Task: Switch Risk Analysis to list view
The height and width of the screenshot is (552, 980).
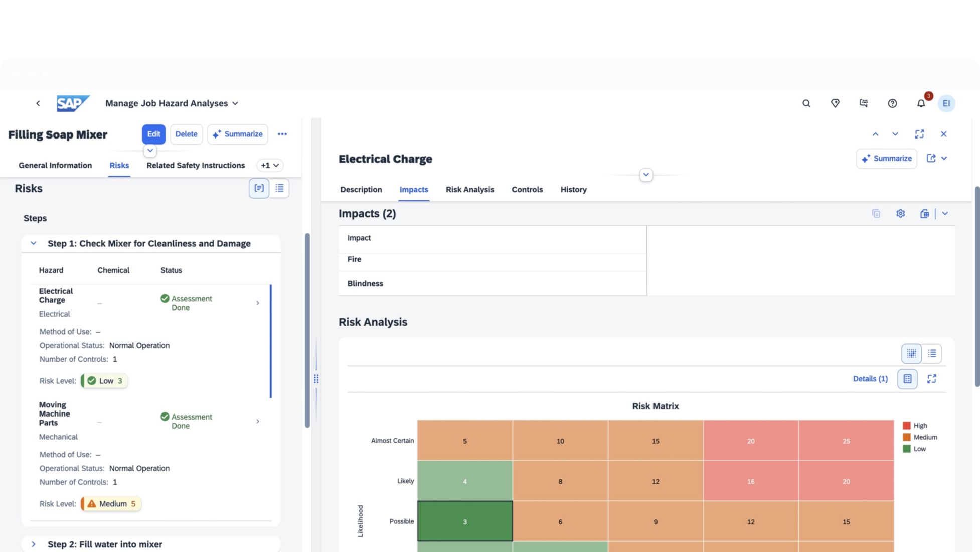Action: [932, 353]
